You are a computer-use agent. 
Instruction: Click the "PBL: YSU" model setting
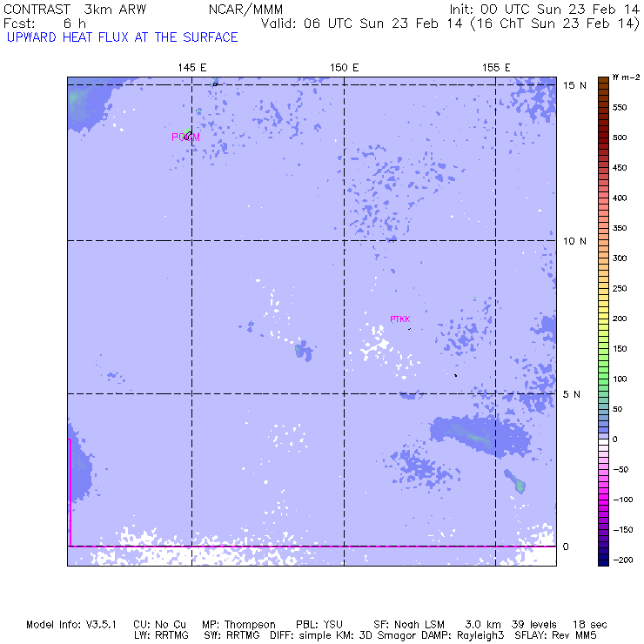(x=319, y=625)
